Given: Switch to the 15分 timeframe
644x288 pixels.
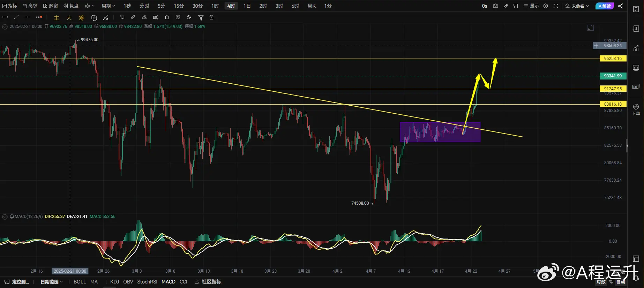Looking at the screenshot, I should (x=179, y=6).
